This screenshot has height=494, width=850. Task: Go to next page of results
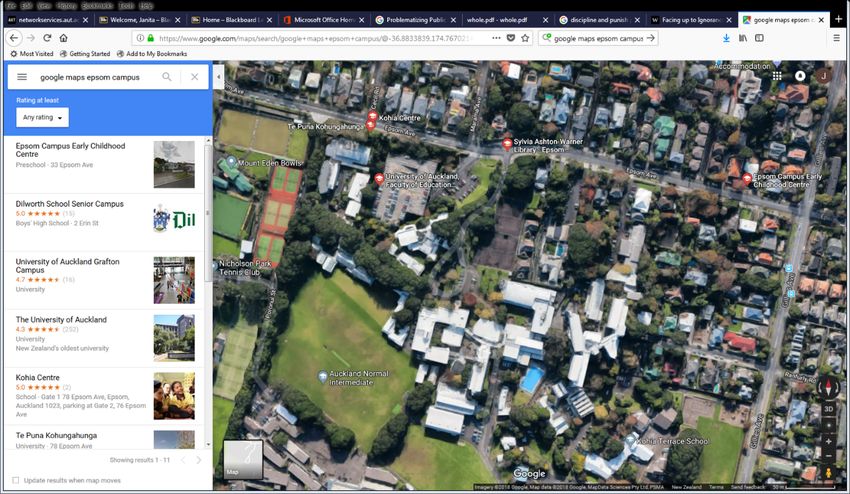(198, 460)
